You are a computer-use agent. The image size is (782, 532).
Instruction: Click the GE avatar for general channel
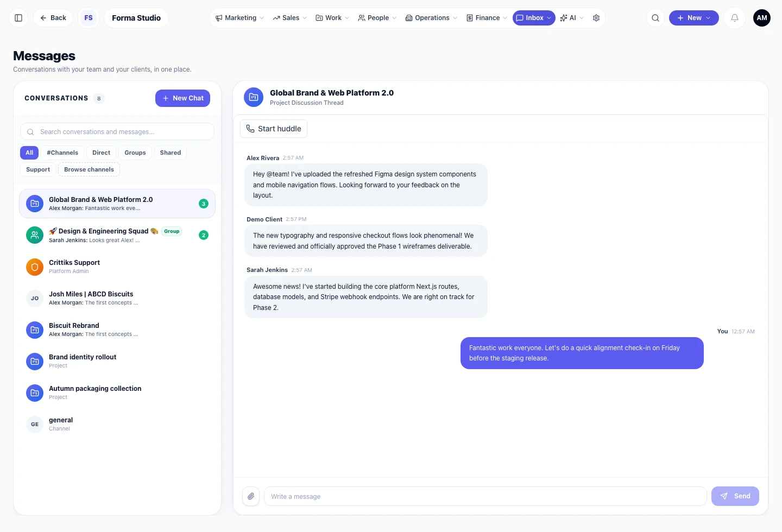pyautogui.click(x=35, y=425)
